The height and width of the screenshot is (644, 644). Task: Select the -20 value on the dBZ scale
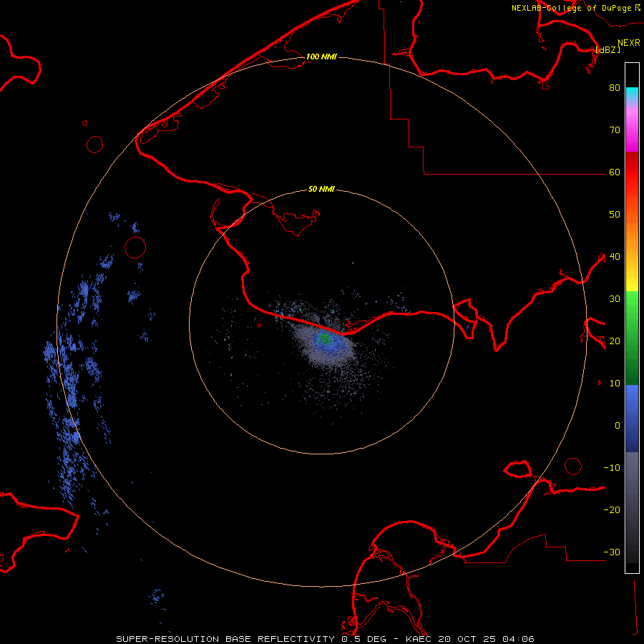612,509
